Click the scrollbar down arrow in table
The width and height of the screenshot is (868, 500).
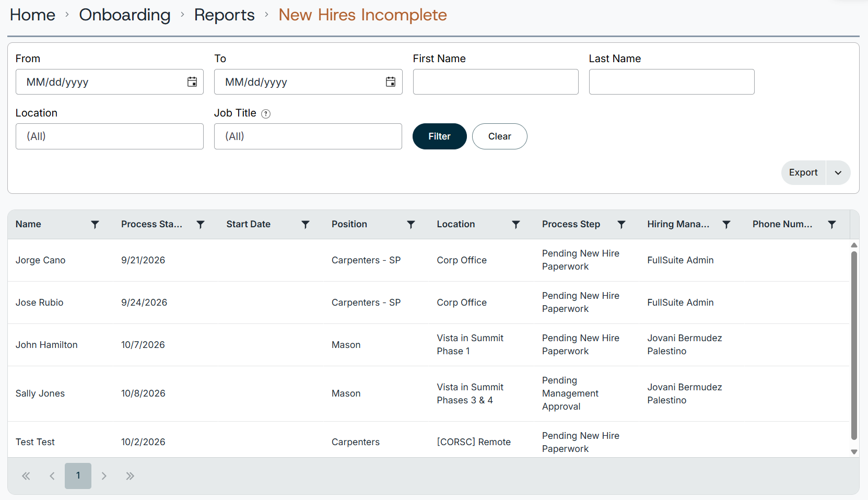tap(854, 452)
